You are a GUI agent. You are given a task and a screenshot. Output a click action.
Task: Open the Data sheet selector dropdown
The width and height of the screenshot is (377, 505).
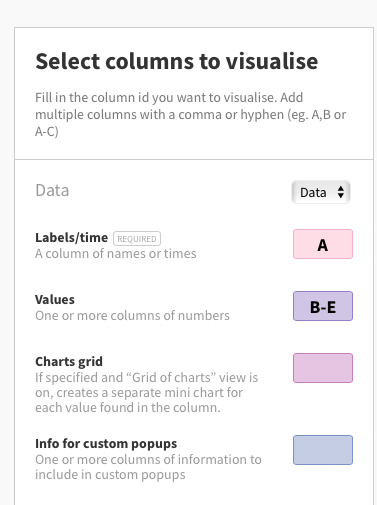tap(321, 192)
